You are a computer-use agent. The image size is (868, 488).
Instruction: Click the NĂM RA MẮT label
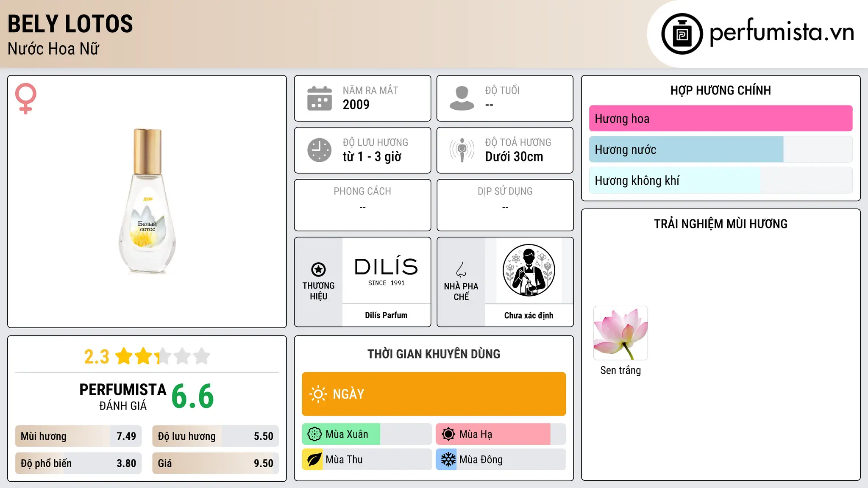pyautogui.click(x=370, y=90)
